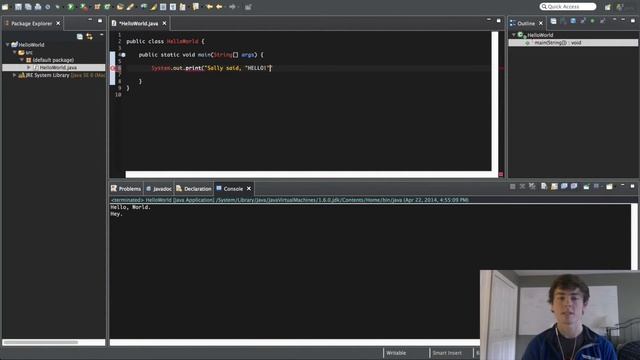Go back with the yellow Back arrow
The width and height of the screenshot is (640, 360).
[219, 7]
